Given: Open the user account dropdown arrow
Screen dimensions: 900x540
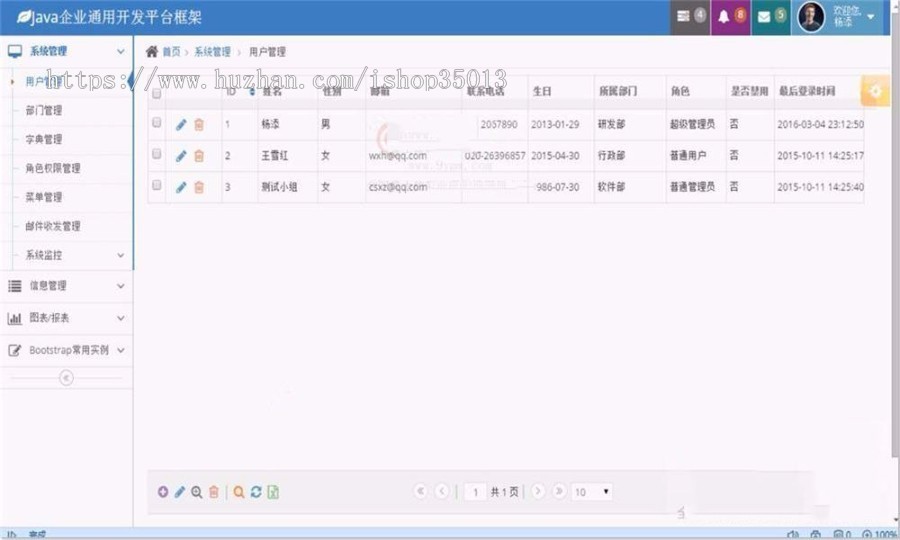Looking at the screenshot, I should (x=871, y=17).
